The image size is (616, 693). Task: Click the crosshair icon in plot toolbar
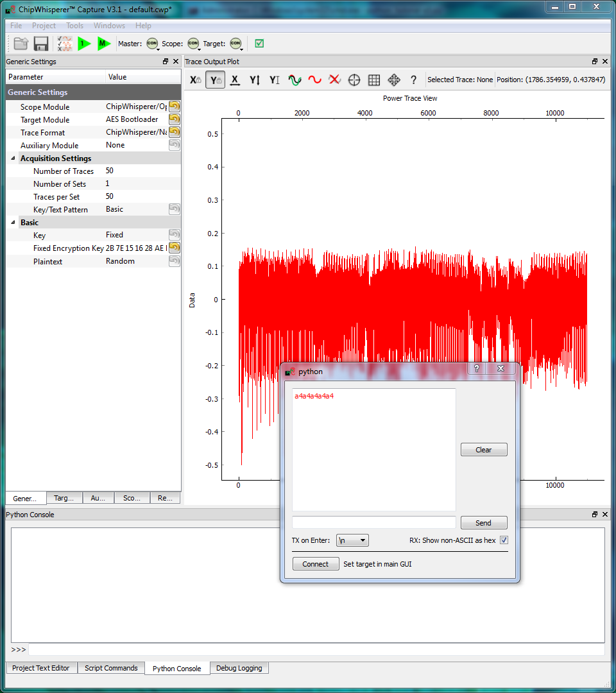pos(354,80)
